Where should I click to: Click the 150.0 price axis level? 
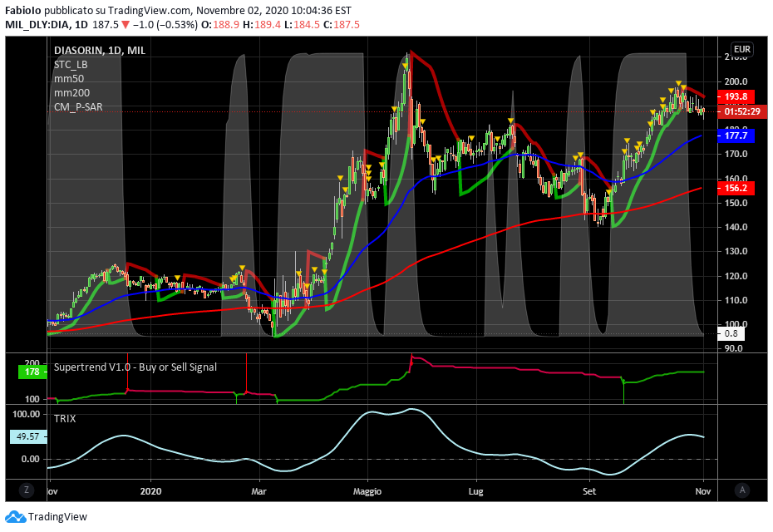click(x=736, y=203)
